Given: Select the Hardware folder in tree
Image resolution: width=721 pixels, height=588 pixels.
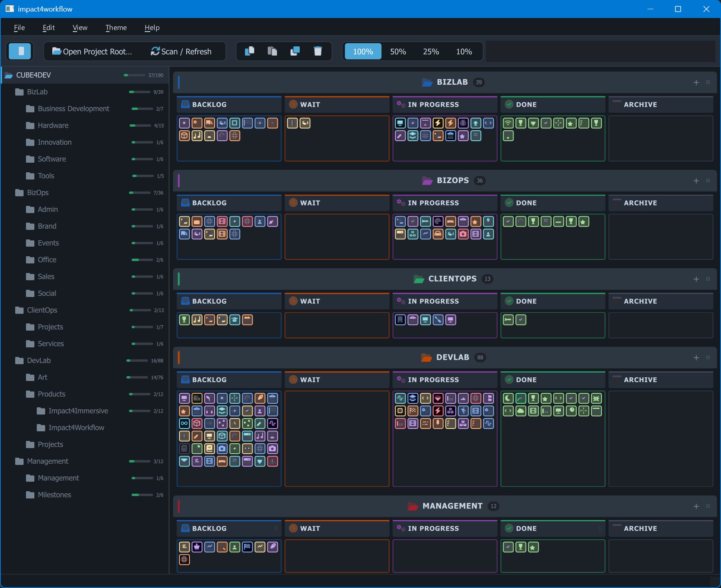Looking at the screenshot, I should click(x=53, y=126).
